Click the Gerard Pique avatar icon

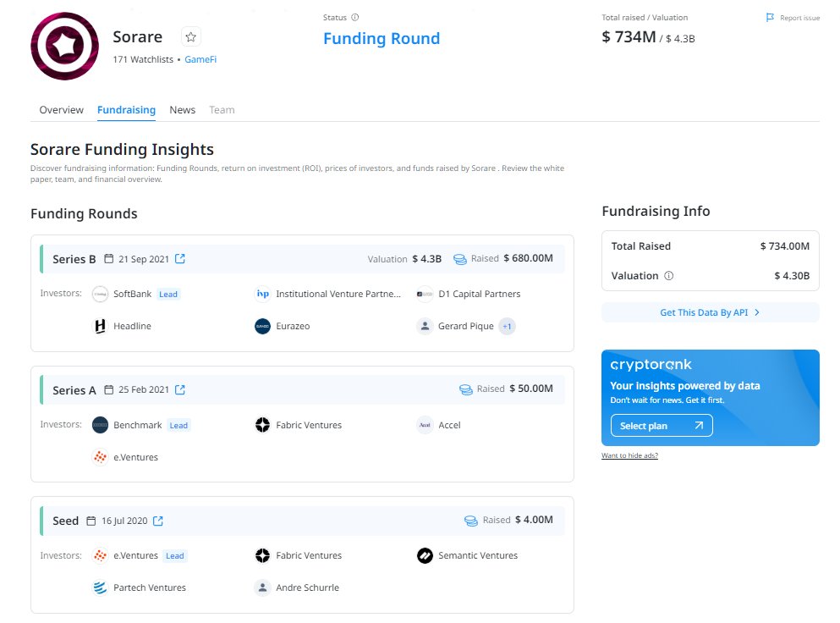coord(425,326)
